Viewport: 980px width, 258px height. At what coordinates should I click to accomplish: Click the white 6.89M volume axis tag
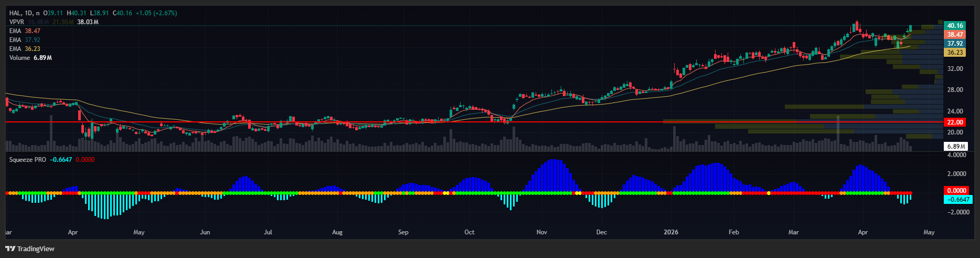(956, 146)
